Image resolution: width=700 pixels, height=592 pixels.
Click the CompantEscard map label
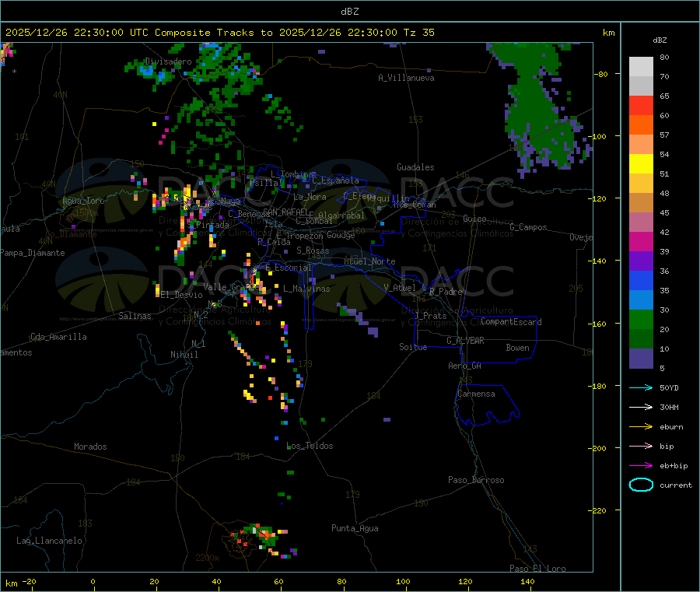coord(512,322)
